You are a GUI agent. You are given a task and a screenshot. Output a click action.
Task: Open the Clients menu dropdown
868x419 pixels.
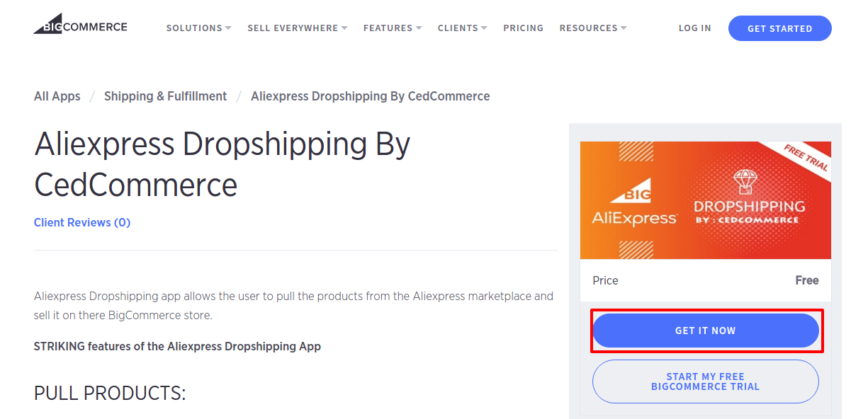(462, 28)
